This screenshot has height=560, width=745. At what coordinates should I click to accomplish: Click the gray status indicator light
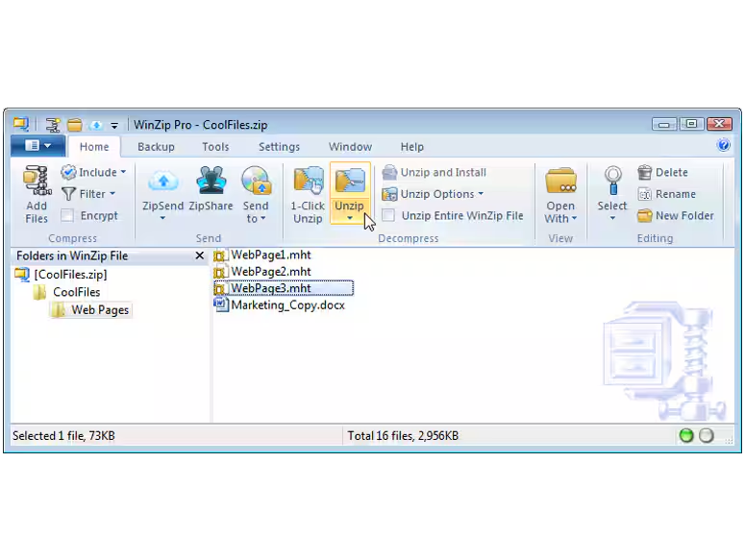coord(707,435)
